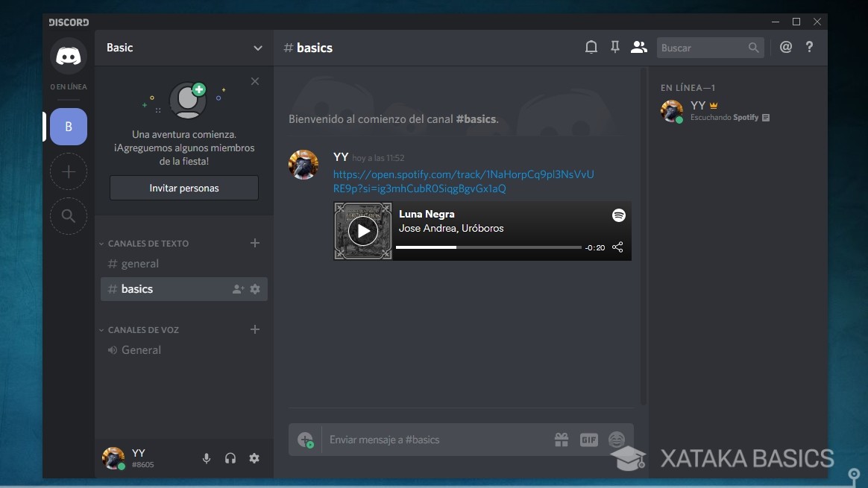Click the Invitar personas button
Viewport: 868px width, 488px height.
(x=183, y=188)
